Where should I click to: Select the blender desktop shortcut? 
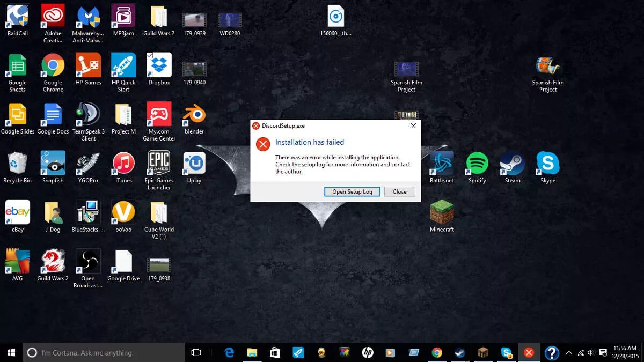(x=194, y=119)
